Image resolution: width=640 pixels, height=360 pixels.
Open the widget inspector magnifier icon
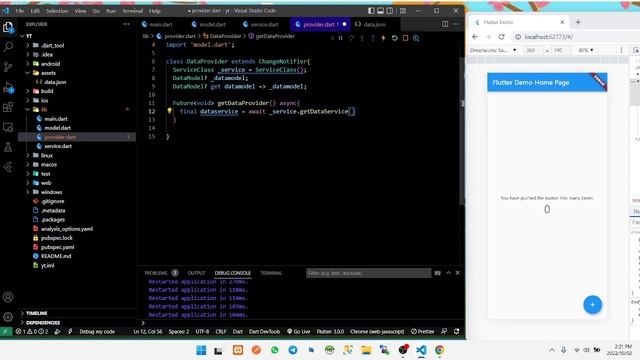coord(416,38)
